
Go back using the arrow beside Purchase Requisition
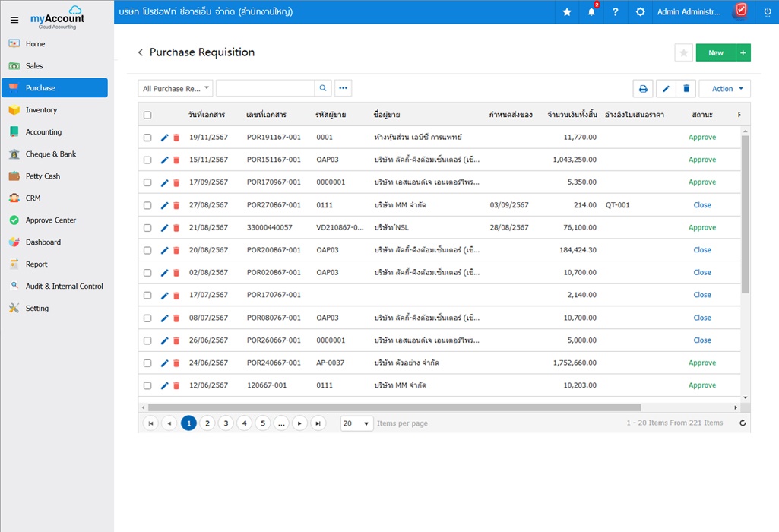[x=141, y=52]
